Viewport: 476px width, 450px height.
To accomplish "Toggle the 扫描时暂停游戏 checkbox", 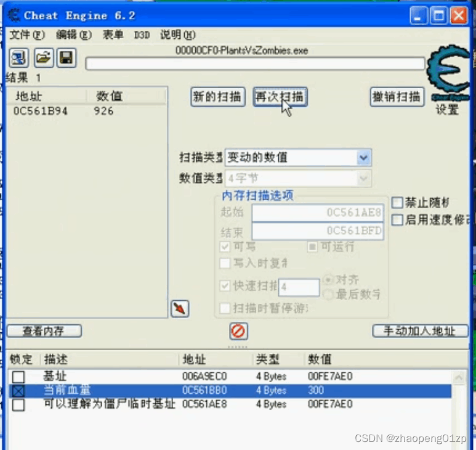I will click(x=225, y=308).
